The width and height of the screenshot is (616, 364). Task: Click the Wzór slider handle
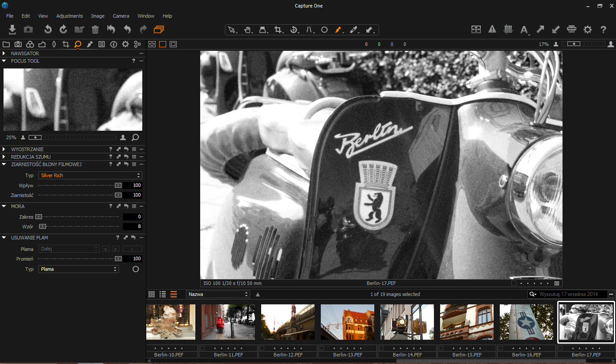[x=42, y=227]
